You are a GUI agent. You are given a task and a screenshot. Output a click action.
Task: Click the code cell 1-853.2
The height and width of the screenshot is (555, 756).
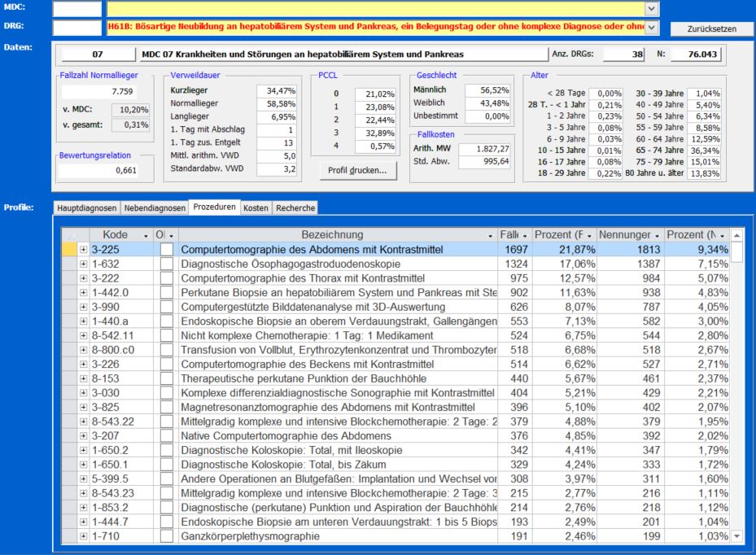pos(121,508)
